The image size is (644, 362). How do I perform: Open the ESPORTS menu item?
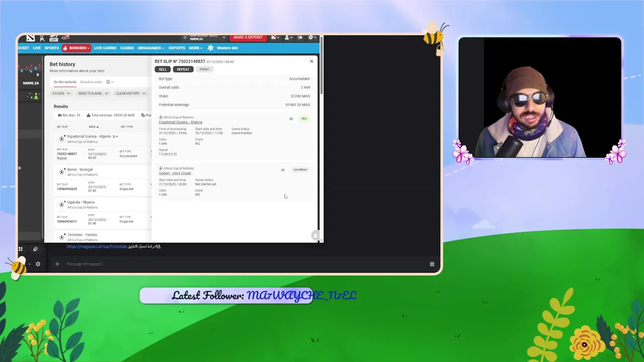click(177, 48)
